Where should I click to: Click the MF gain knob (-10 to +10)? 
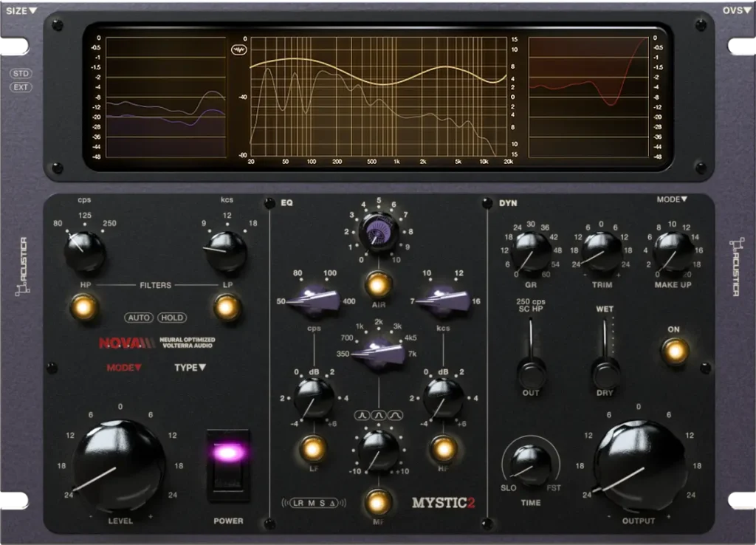[x=379, y=451]
